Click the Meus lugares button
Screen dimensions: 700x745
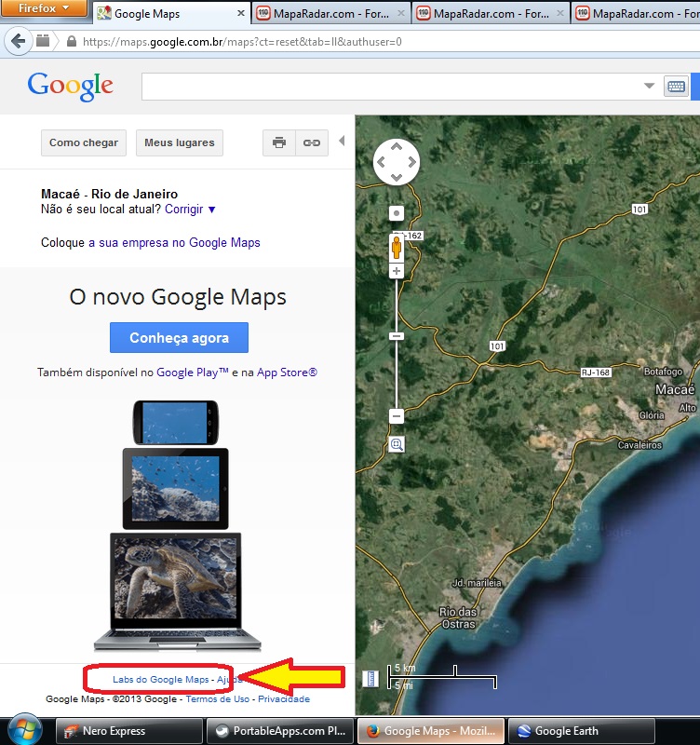(180, 142)
